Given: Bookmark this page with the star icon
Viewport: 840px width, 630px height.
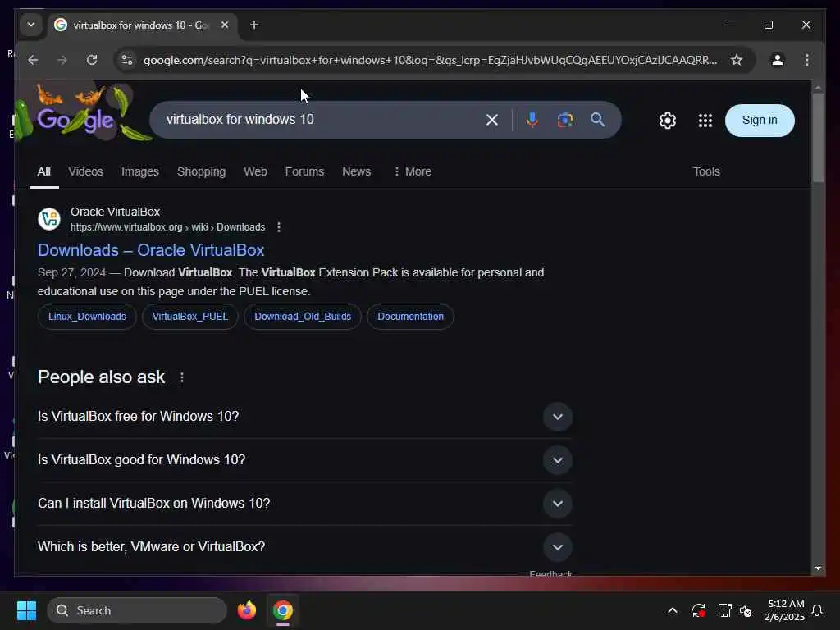Looking at the screenshot, I should click(737, 60).
